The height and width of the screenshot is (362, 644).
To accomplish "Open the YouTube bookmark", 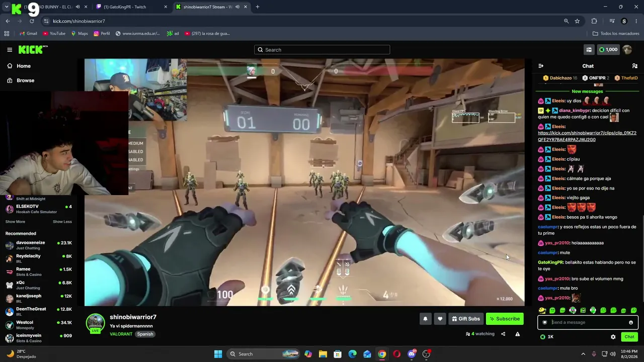I will [54, 34].
